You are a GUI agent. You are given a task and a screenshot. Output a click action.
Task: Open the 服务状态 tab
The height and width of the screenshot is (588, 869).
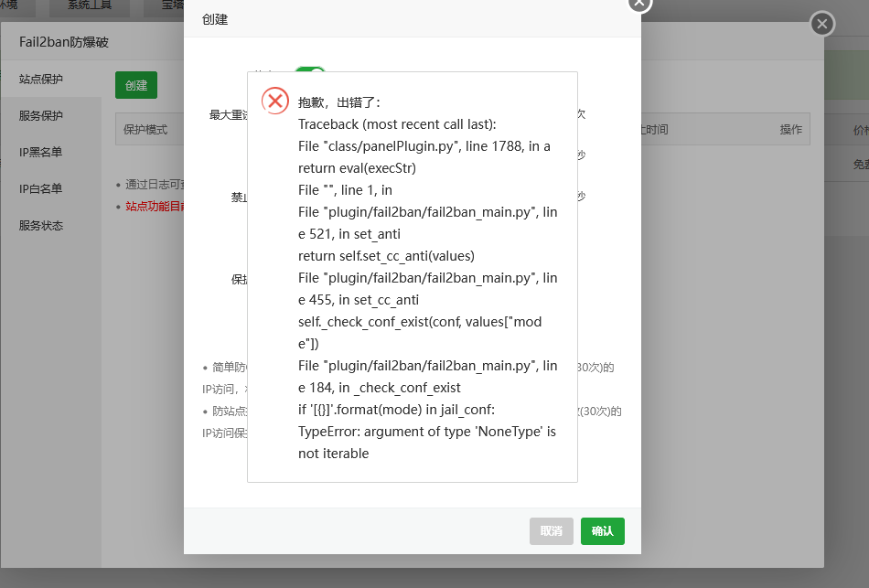click(41, 225)
